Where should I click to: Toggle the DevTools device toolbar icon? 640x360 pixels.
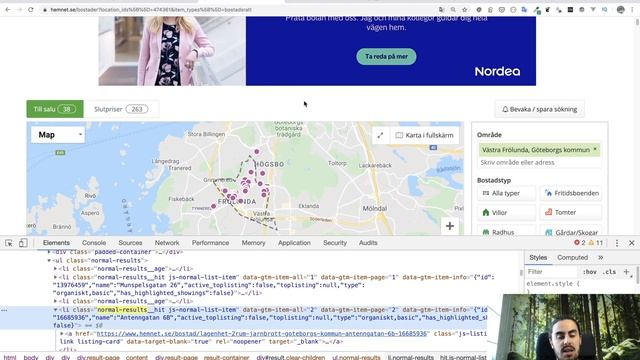pyautogui.click(x=23, y=243)
